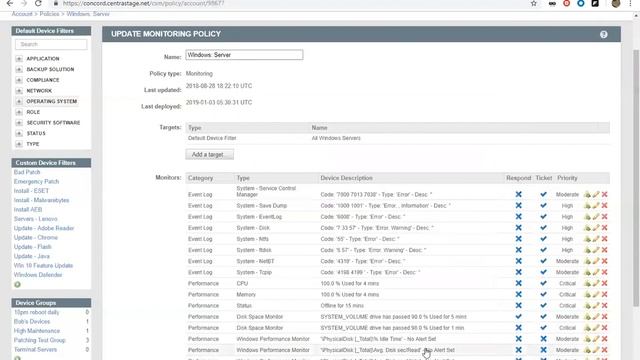This screenshot has height=360, width=640.
Task: Edit the Memory performance monitor
Action: (596, 294)
